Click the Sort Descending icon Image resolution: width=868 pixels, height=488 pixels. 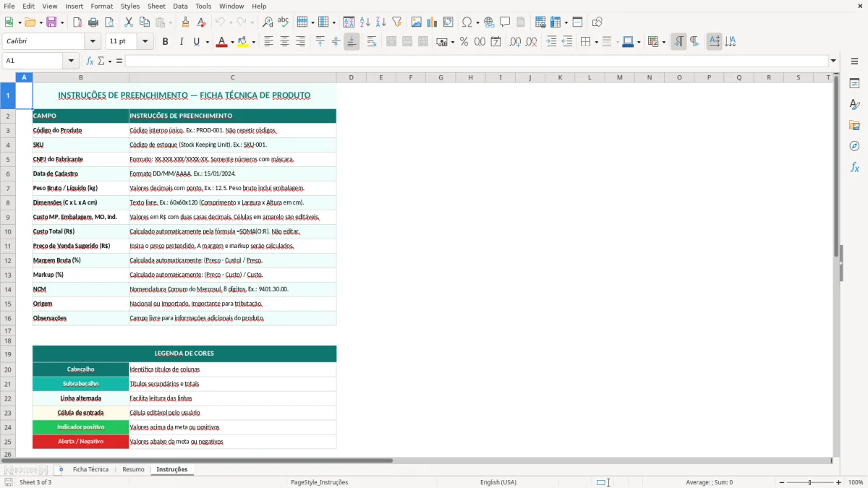380,22
